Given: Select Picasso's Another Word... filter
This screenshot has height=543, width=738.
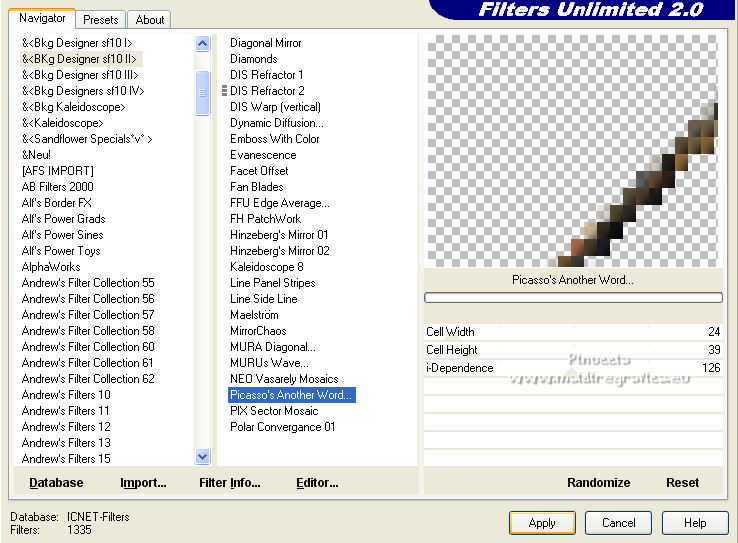Looking at the screenshot, I should click(x=291, y=395).
